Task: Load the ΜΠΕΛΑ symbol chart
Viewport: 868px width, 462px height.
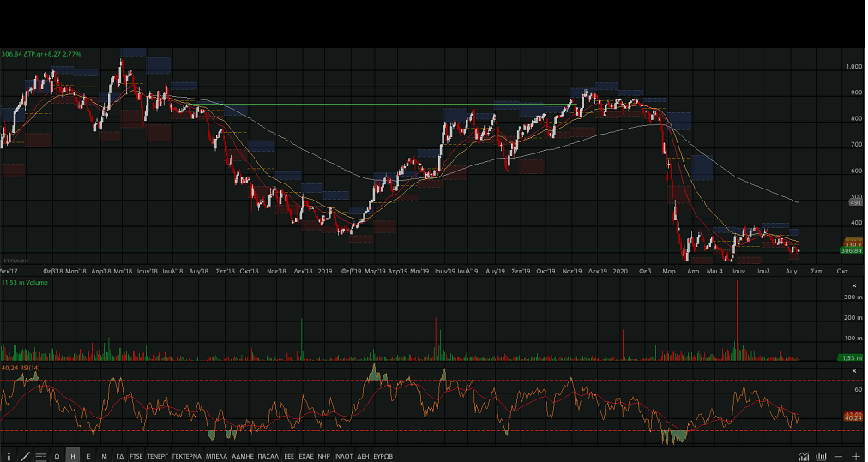Action: (216, 456)
